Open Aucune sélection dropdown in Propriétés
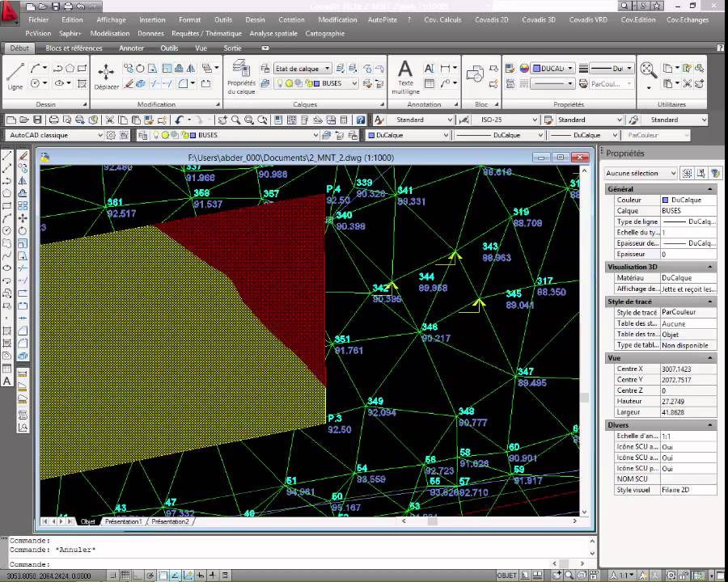 641,173
